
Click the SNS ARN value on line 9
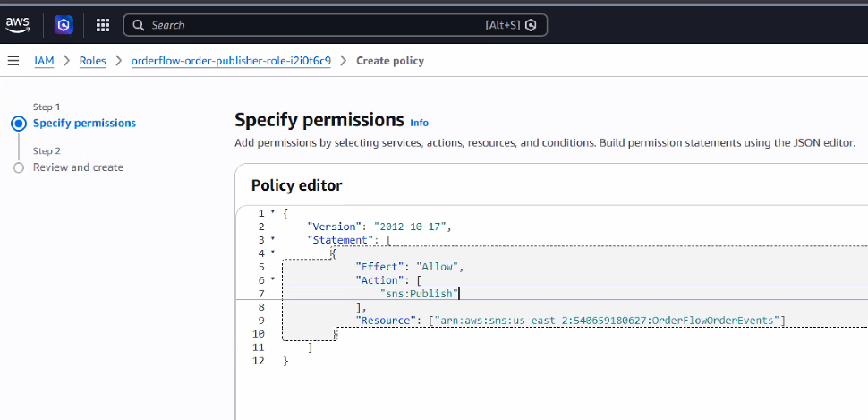tap(606, 321)
